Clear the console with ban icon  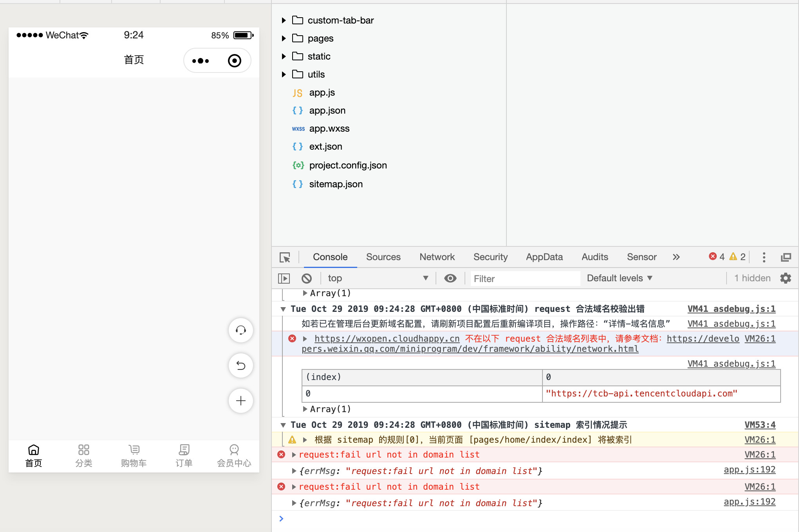pos(307,278)
